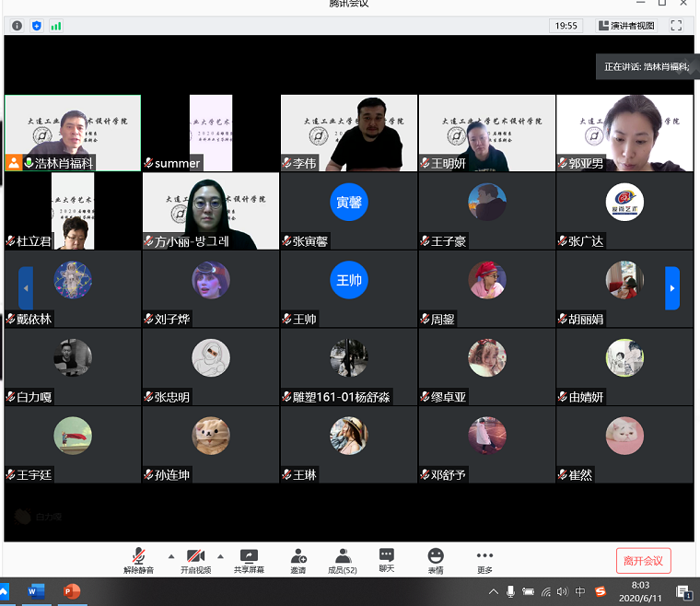Open the emoji reactions (表情) menu
The image size is (700, 606).
[x=436, y=561]
